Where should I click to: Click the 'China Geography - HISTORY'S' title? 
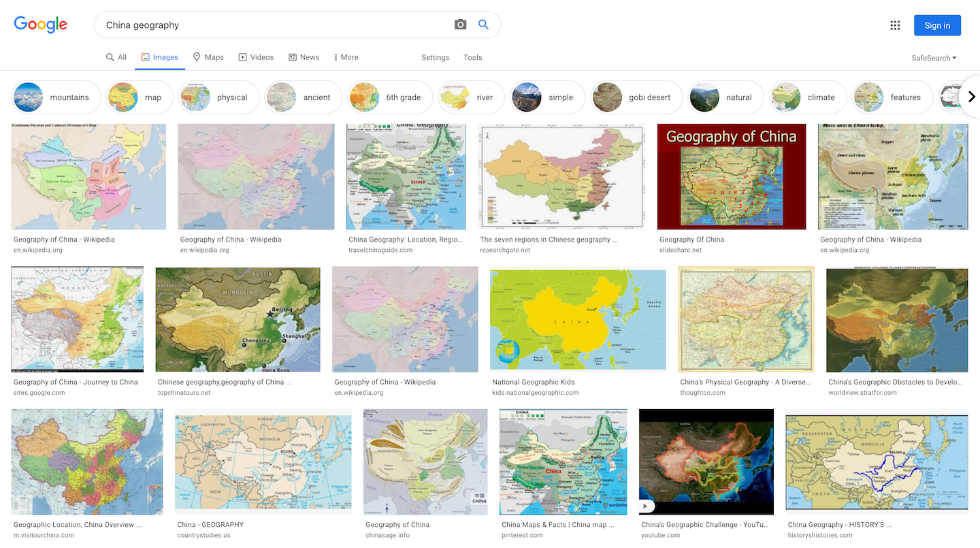click(840, 525)
